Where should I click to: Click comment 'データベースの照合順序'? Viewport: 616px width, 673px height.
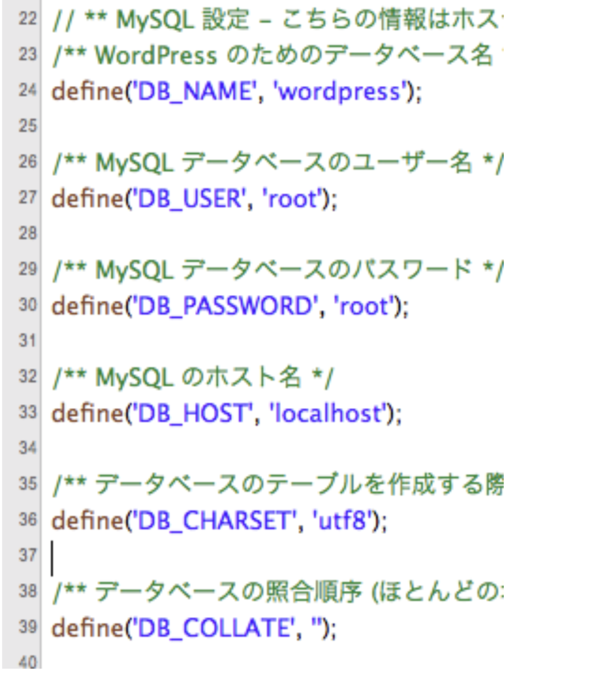pyautogui.click(x=229, y=592)
